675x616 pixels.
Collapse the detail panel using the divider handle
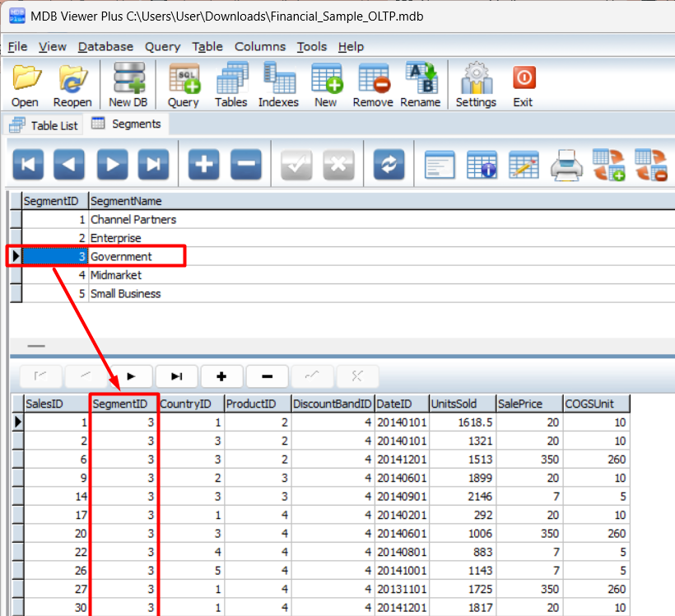click(36, 346)
